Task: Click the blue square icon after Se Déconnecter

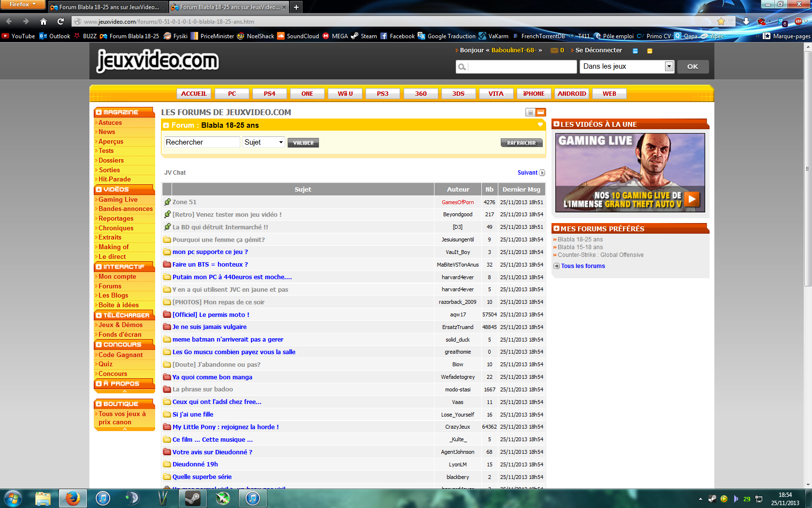Action: pyautogui.click(x=635, y=51)
